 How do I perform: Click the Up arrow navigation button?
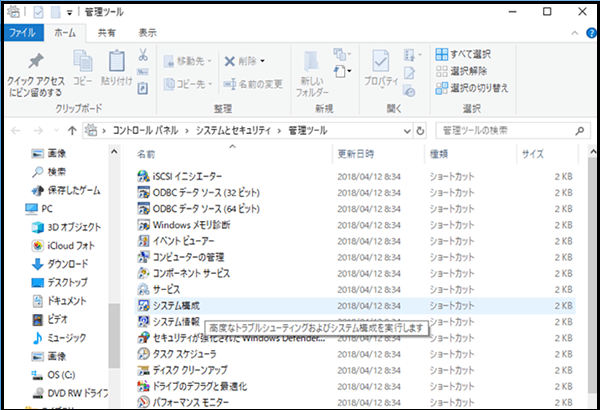point(72,131)
